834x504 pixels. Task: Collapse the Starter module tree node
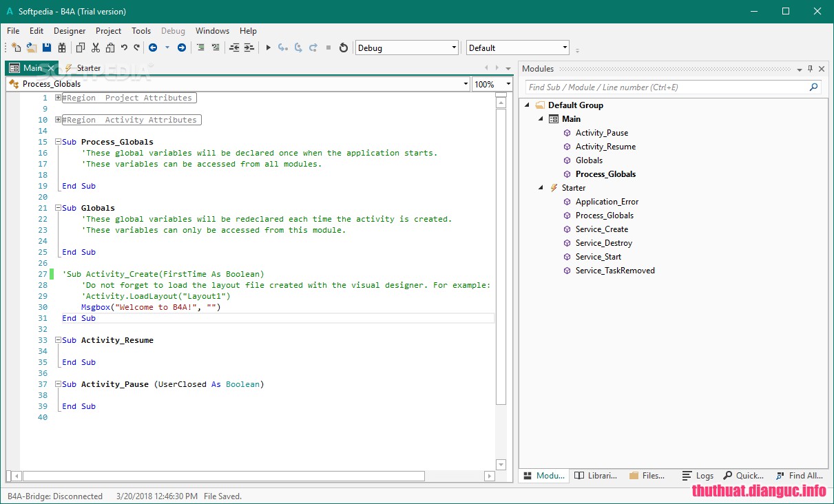coord(541,188)
